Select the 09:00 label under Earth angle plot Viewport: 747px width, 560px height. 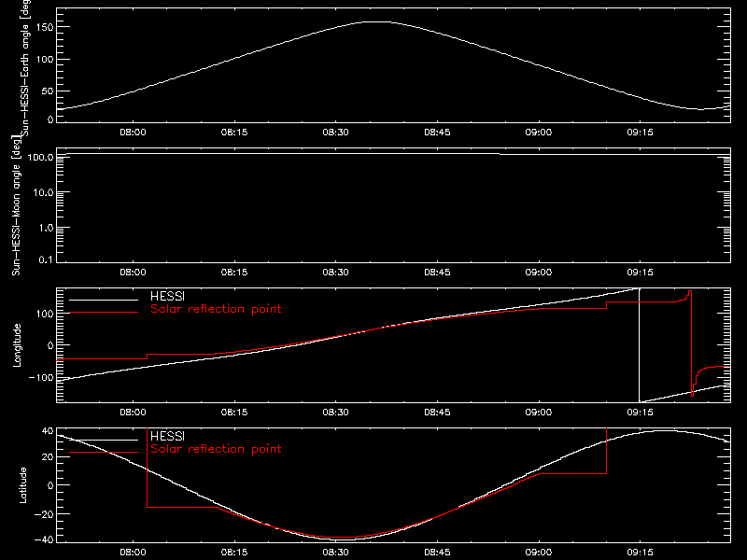pyautogui.click(x=539, y=132)
